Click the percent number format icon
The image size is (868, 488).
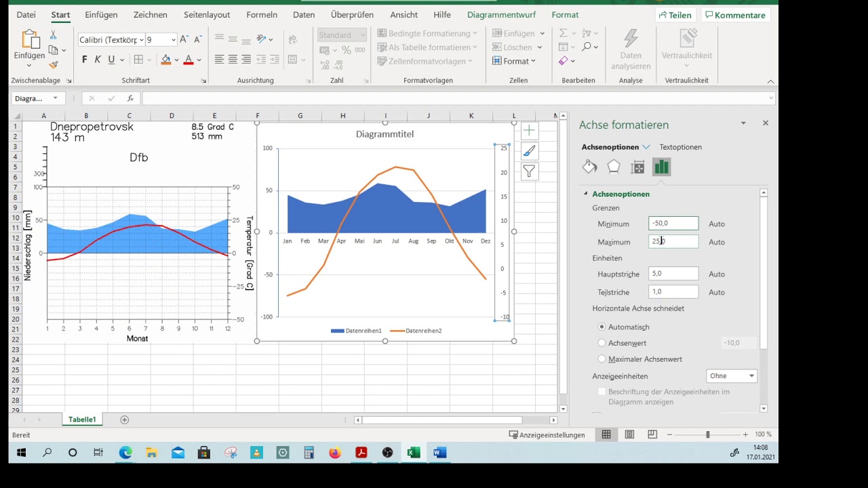pos(346,49)
